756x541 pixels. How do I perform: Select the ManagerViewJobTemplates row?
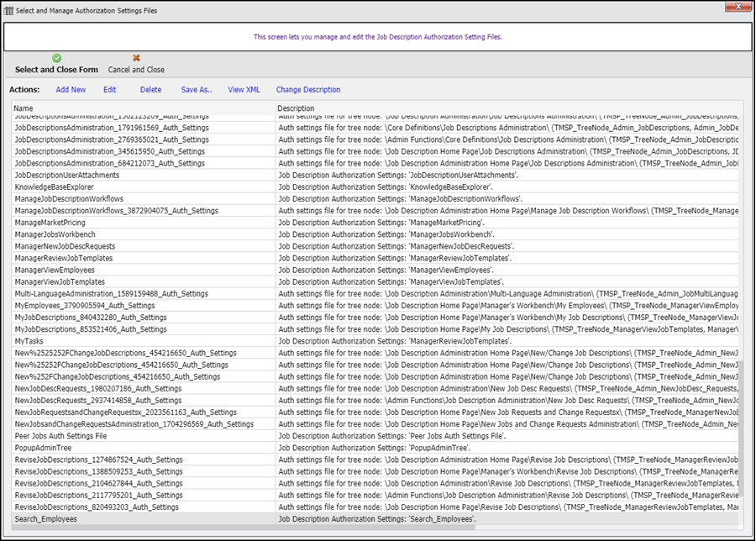click(x=375, y=281)
